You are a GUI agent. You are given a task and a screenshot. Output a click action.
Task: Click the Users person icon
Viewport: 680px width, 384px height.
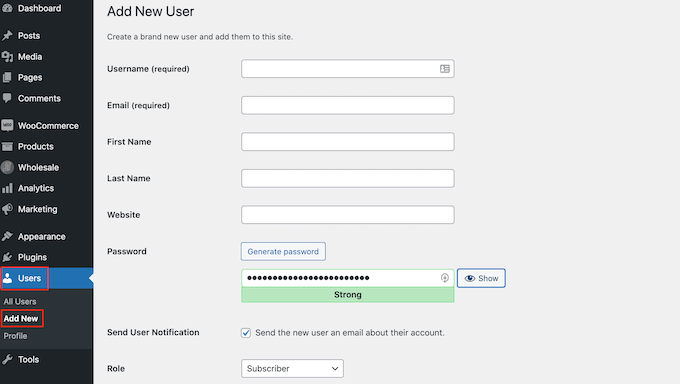click(x=8, y=278)
